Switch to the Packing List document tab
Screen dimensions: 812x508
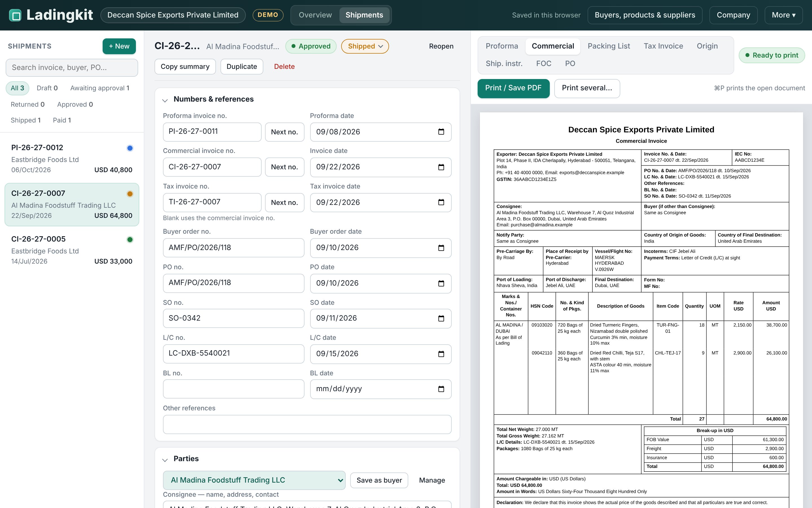click(609, 46)
